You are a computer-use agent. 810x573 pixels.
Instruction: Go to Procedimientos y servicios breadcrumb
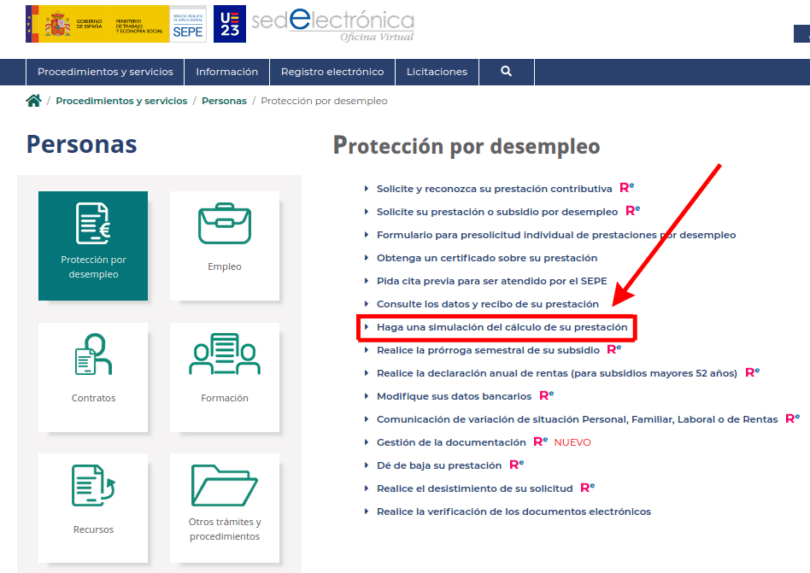(x=121, y=101)
